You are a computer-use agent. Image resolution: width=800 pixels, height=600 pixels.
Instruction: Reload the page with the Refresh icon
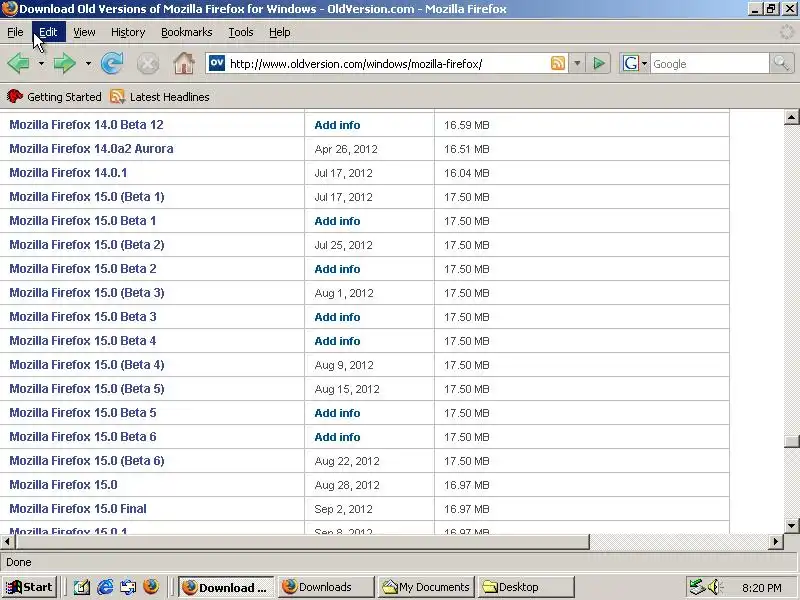(112, 64)
